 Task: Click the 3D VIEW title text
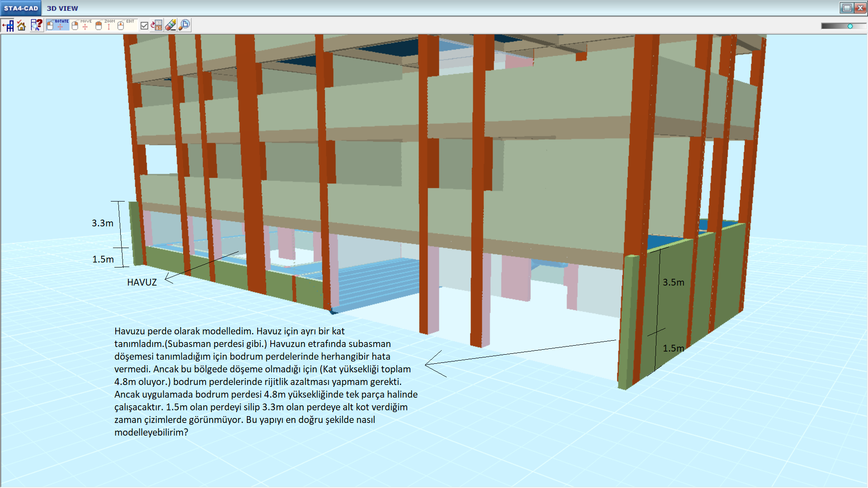(x=62, y=8)
